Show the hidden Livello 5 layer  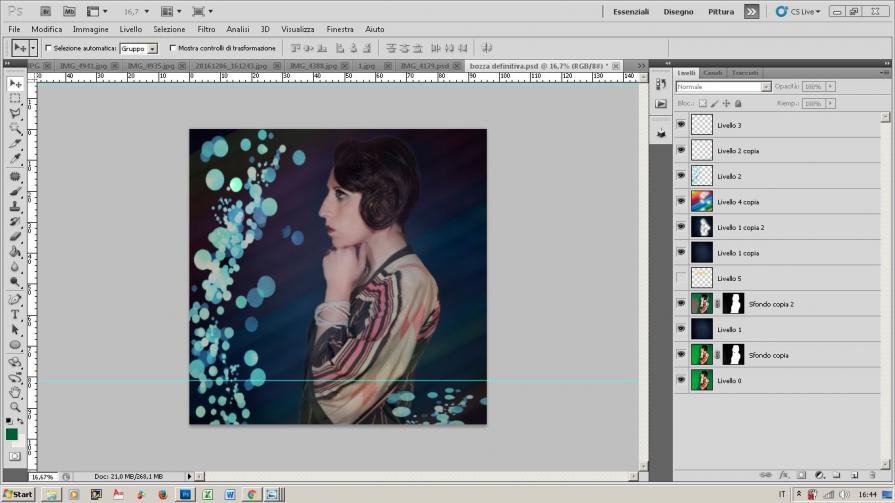681,278
